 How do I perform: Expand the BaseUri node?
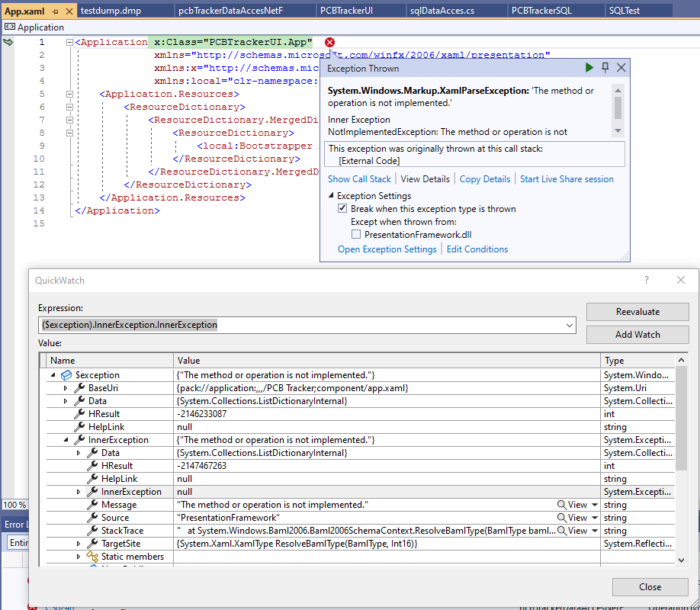click(x=66, y=388)
